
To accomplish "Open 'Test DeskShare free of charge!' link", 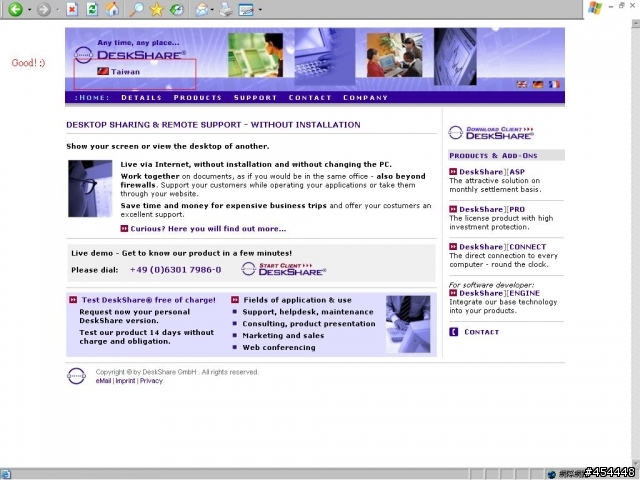I will [x=149, y=300].
